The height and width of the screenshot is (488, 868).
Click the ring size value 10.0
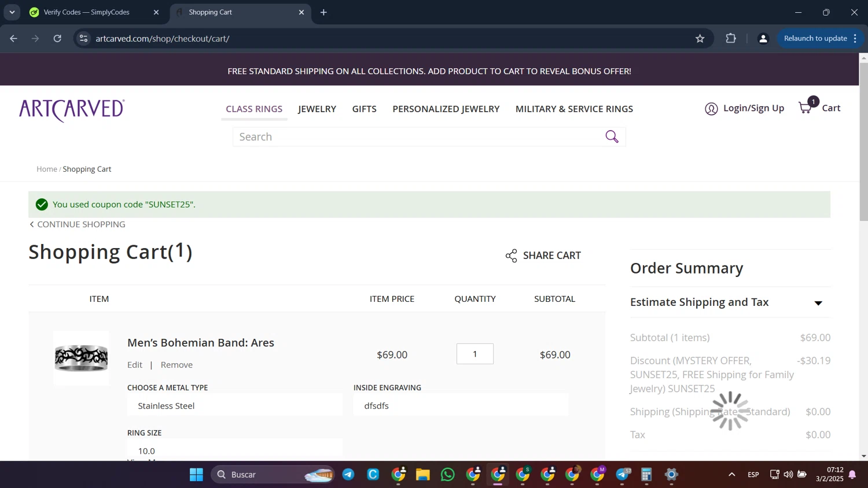(146, 451)
